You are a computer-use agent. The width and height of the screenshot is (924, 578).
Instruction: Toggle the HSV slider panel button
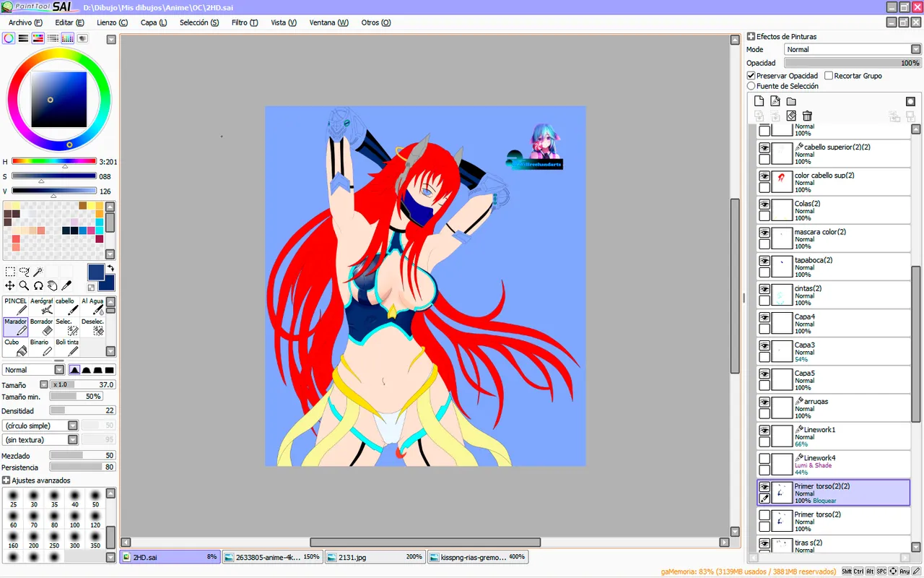coord(38,38)
